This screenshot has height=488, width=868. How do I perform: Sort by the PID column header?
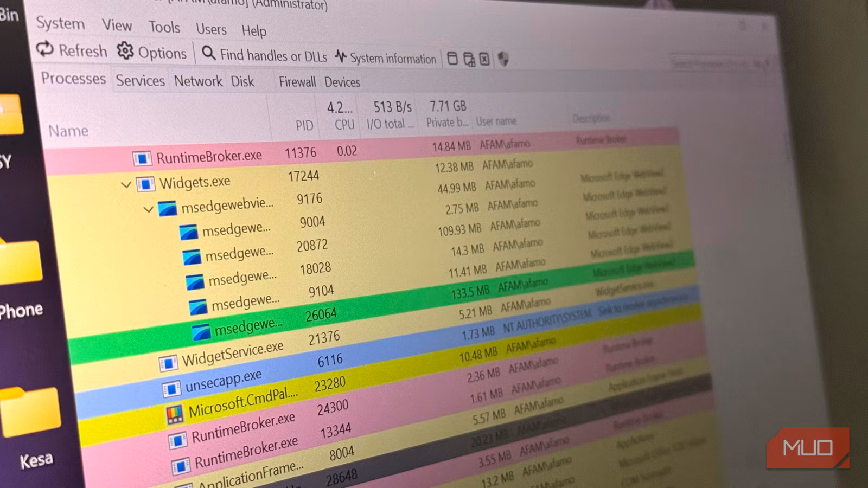pos(304,126)
